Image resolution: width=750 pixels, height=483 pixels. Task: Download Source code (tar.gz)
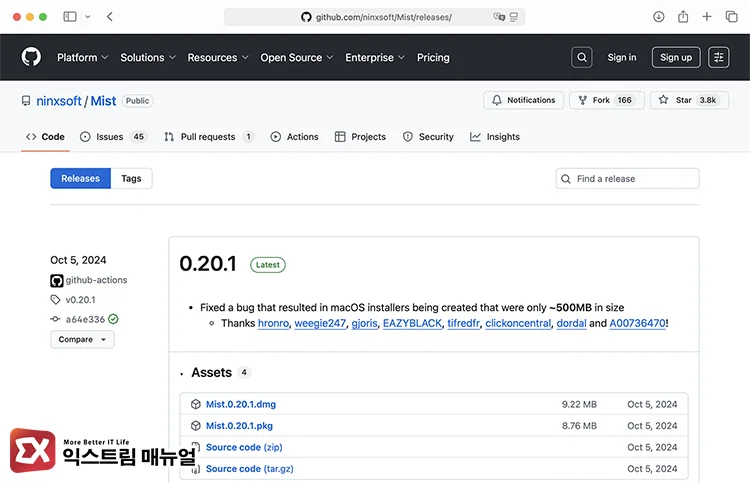tap(250, 469)
